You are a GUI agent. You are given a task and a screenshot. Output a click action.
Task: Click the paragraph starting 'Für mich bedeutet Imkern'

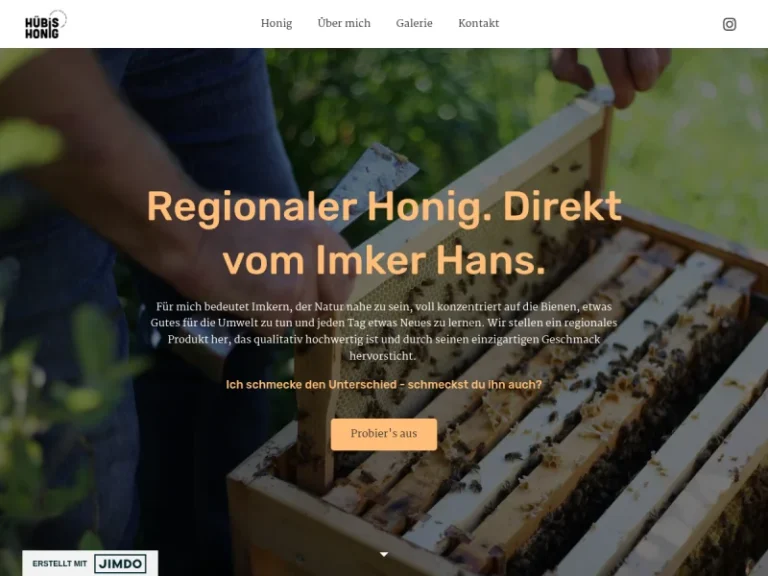(384, 331)
